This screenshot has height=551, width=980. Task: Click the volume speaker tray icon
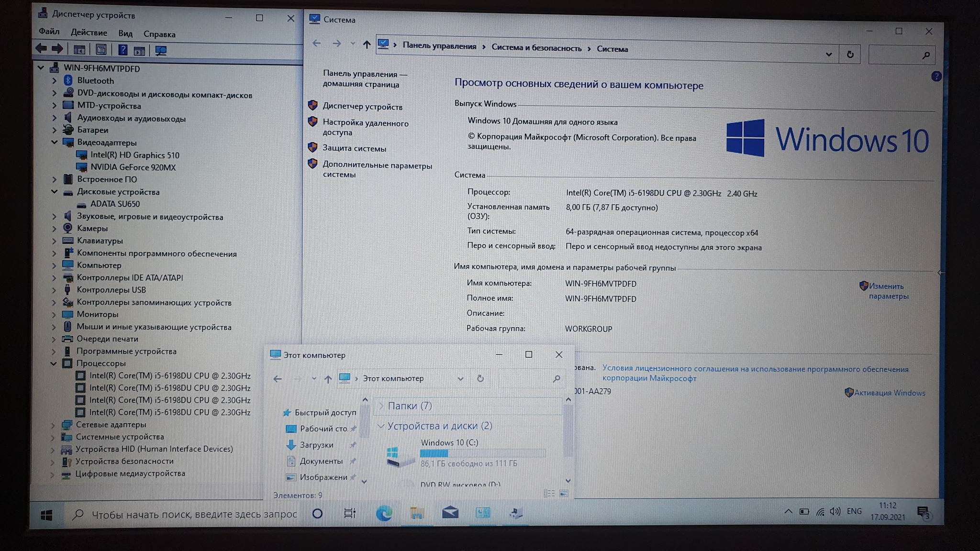[x=835, y=511]
